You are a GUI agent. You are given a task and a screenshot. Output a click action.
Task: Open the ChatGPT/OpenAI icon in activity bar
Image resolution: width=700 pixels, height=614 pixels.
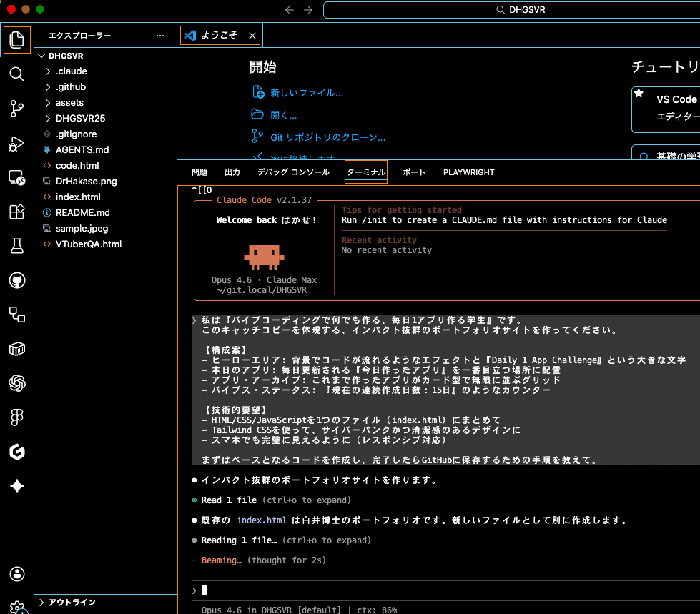pos(17,383)
